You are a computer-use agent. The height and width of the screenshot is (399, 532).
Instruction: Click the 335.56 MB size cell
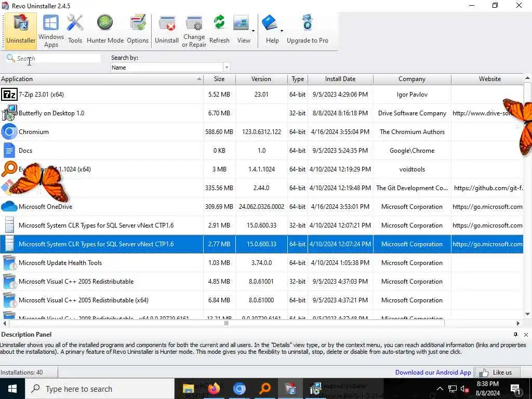pos(219,188)
